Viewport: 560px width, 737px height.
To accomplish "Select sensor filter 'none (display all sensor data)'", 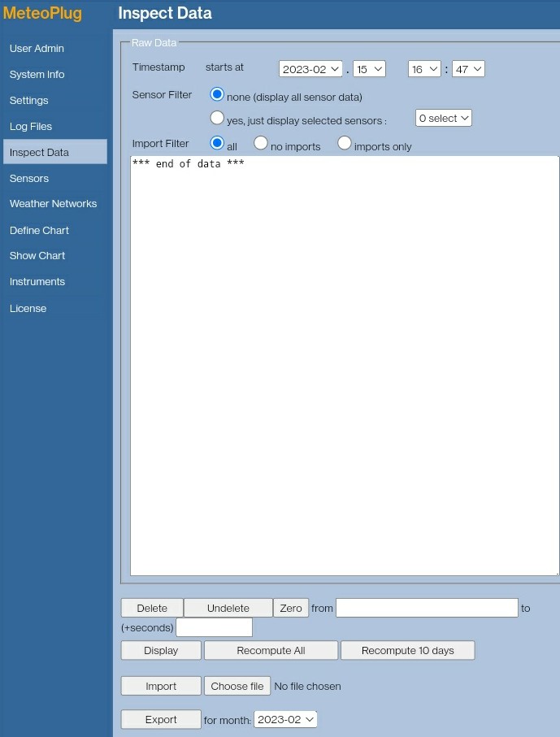I will 217,94.
